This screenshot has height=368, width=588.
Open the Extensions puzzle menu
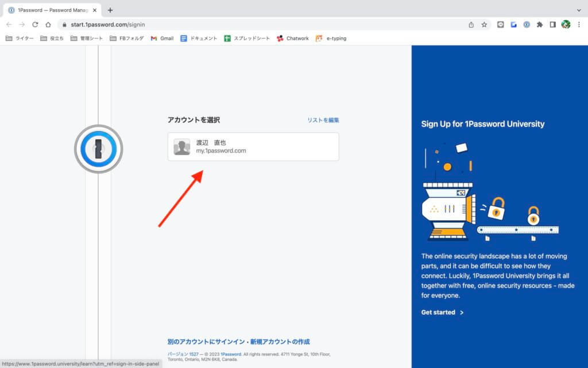pyautogui.click(x=540, y=24)
